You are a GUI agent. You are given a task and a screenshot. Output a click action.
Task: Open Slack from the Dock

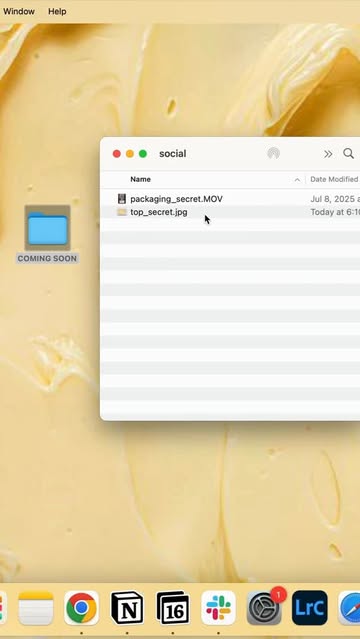tap(218, 608)
